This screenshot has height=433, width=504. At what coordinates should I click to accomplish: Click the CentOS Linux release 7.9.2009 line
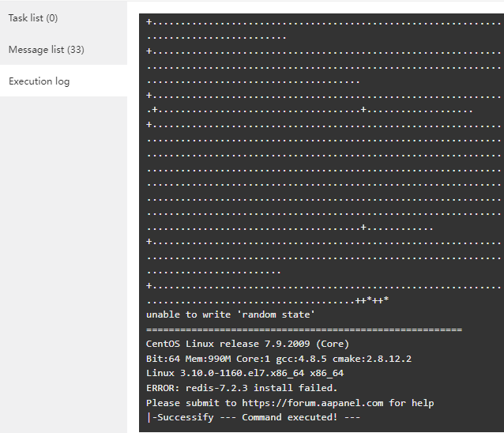247,344
